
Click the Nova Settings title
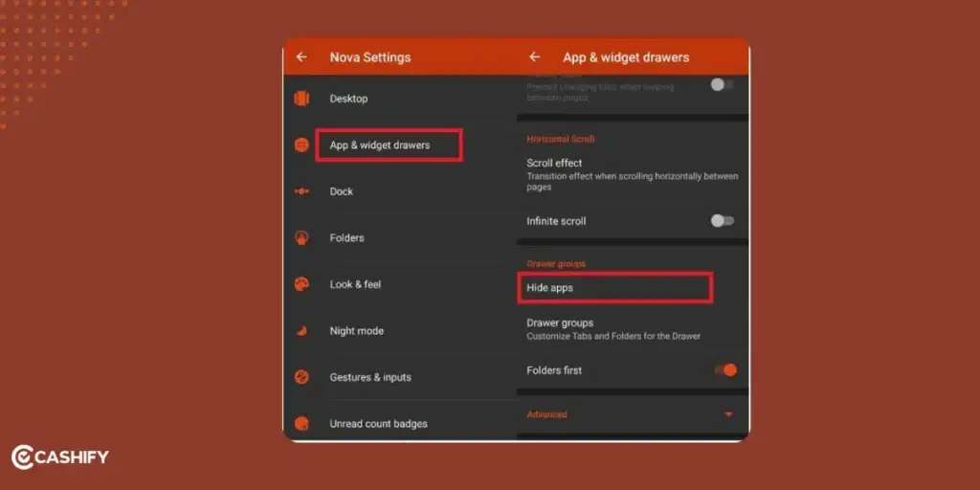click(x=370, y=57)
